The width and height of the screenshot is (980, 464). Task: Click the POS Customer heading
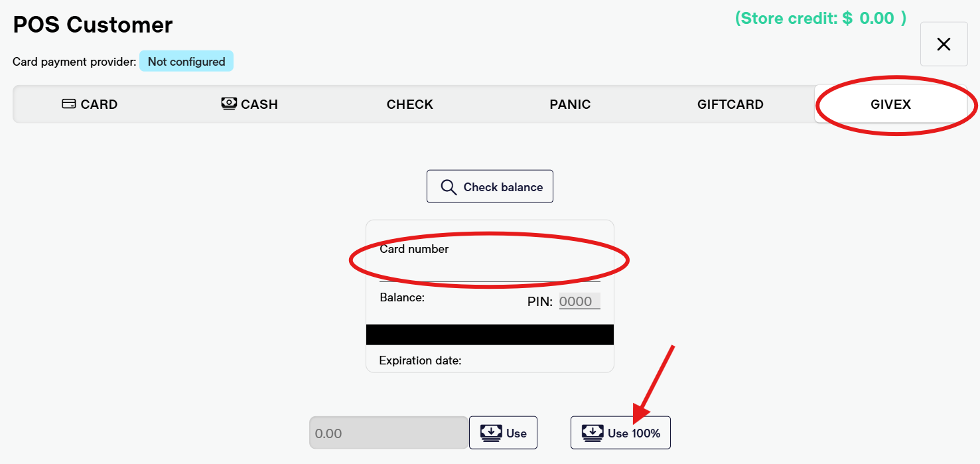click(x=93, y=25)
